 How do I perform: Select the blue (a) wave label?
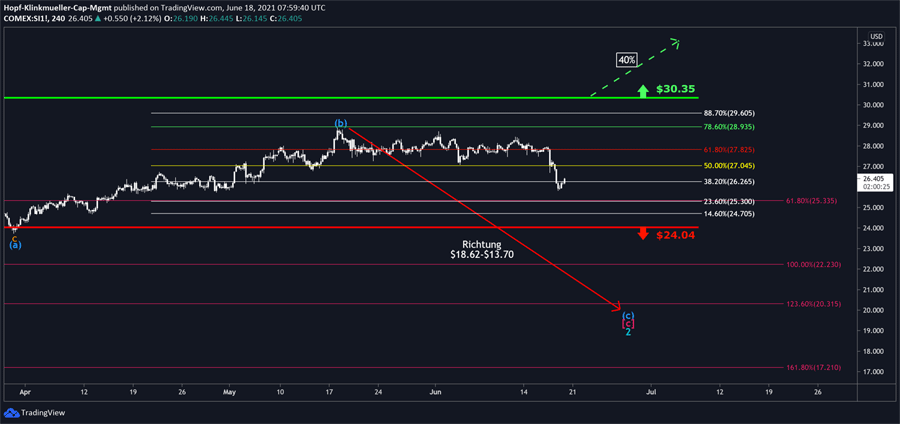pyautogui.click(x=15, y=244)
